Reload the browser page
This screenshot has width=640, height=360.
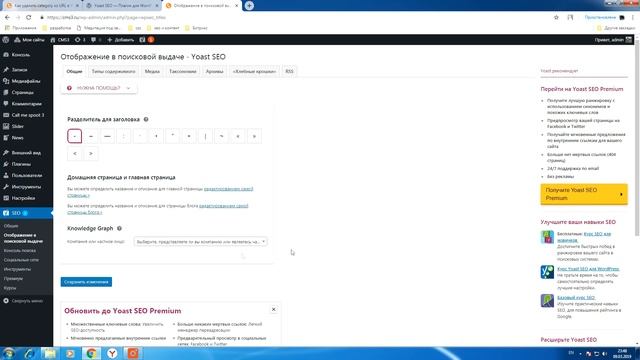point(29,17)
